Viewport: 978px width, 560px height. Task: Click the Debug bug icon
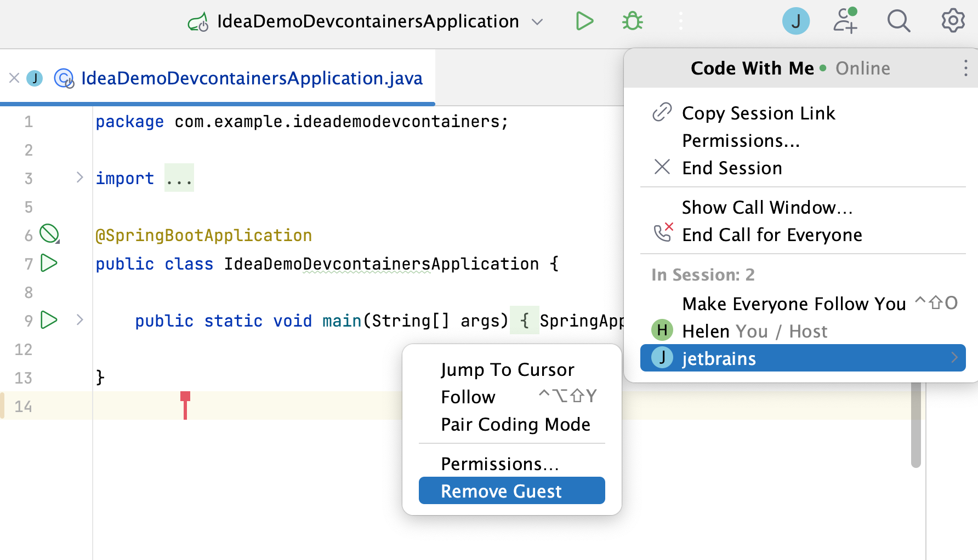click(x=632, y=21)
